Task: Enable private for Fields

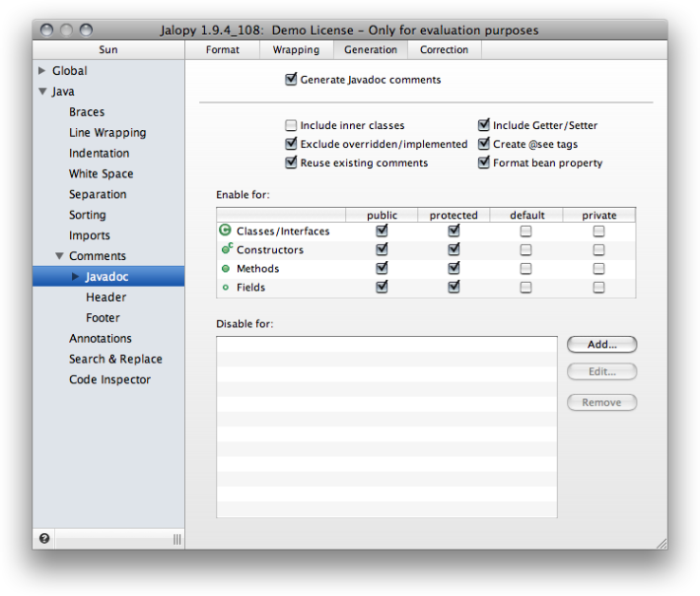Action: pyautogui.click(x=598, y=288)
